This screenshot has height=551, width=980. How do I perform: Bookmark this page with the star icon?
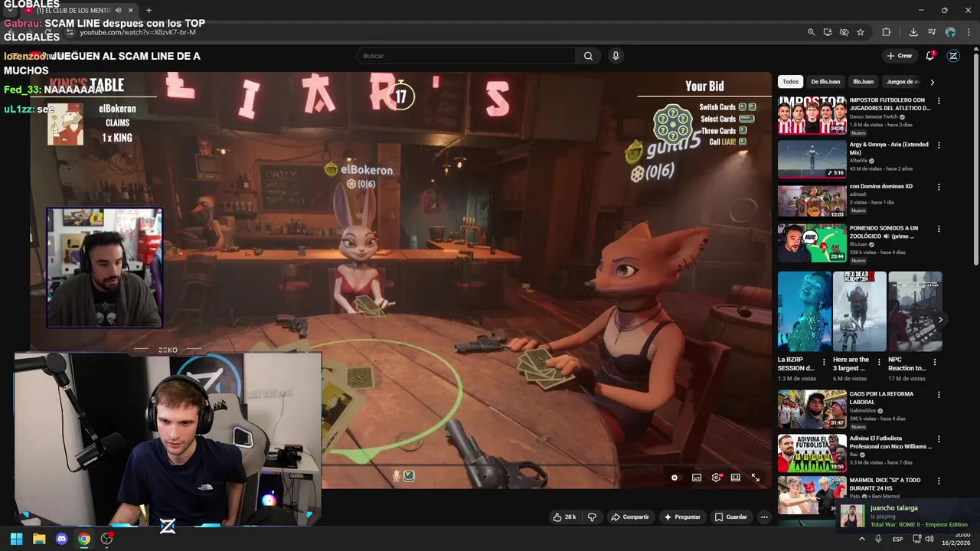(861, 32)
